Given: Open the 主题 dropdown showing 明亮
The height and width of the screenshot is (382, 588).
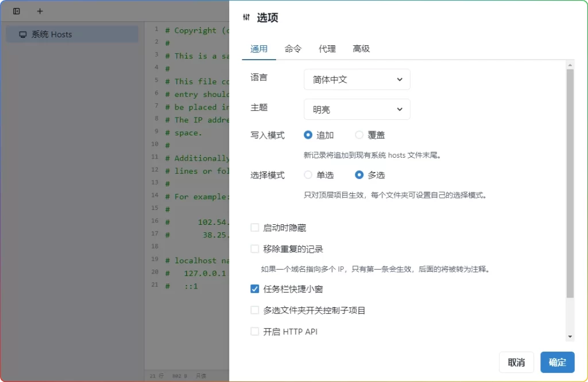Looking at the screenshot, I should (x=357, y=109).
